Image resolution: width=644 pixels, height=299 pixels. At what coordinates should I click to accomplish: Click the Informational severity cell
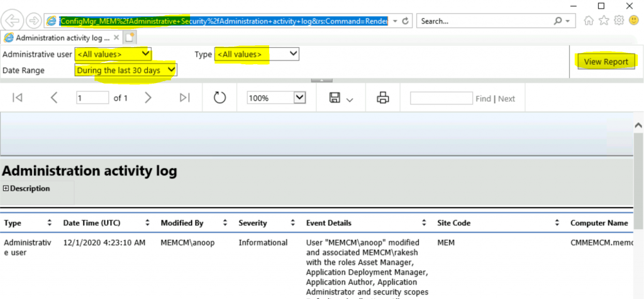263,242
